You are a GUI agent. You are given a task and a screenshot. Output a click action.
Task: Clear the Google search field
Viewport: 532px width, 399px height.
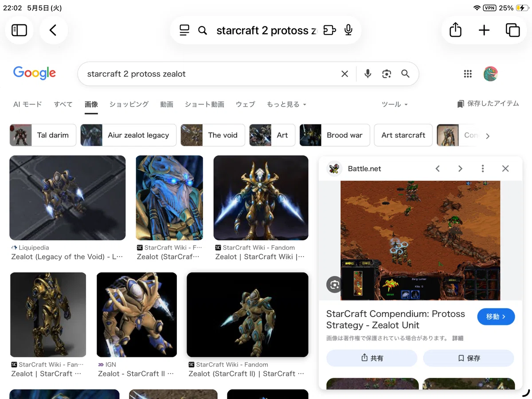(344, 74)
